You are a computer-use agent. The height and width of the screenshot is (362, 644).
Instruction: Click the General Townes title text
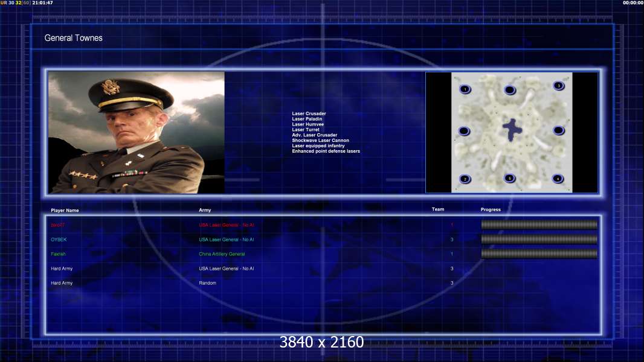point(74,38)
